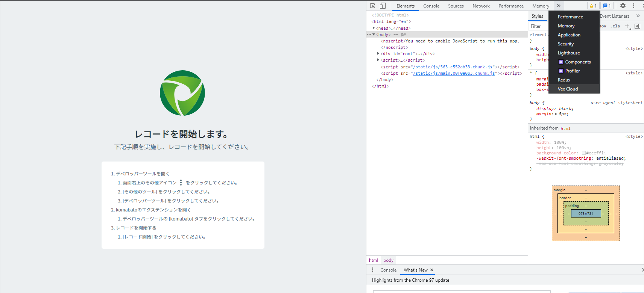Open DevTools settings gear
This screenshot has width=644, height=293.
pos(623,6)
